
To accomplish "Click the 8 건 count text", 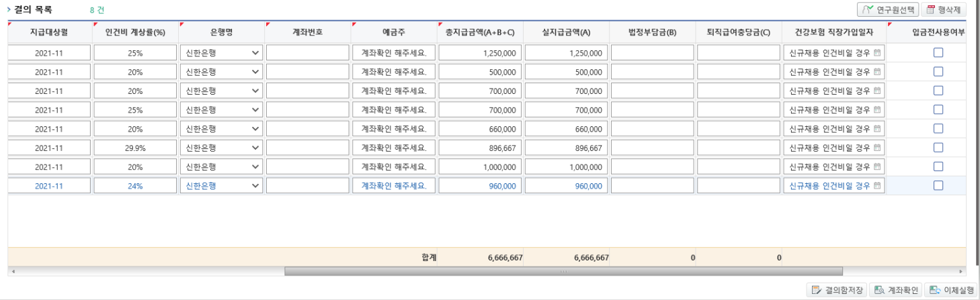I will (x=97, y=10).
